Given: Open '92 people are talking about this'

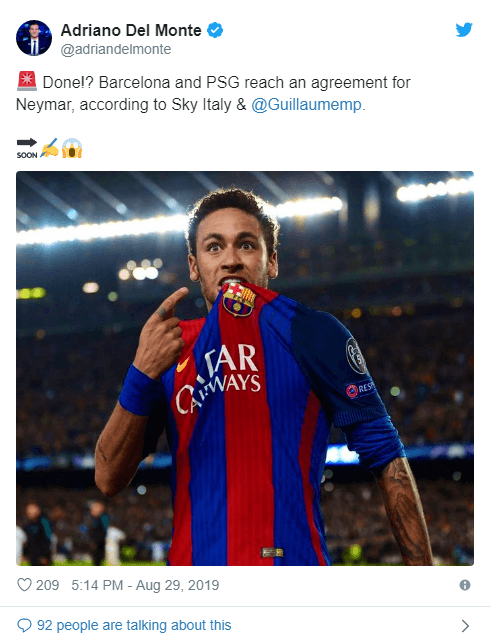Looking at the screenshot, I should [134, 625].
